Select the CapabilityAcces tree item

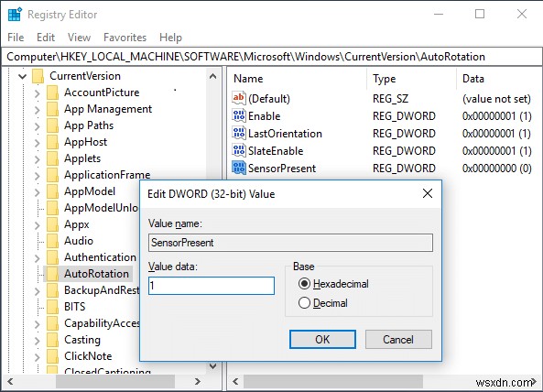[102, 323]
